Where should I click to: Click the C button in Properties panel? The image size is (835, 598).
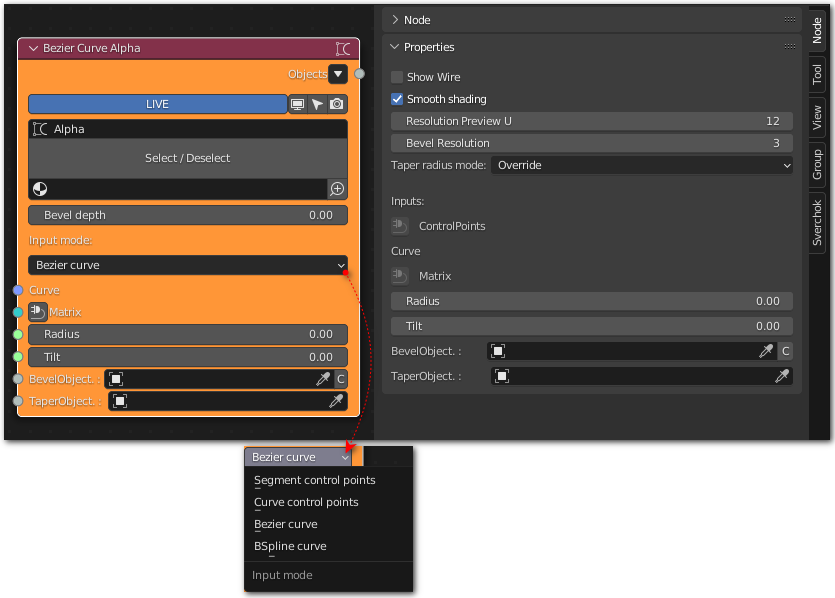[x=785, y=351]
